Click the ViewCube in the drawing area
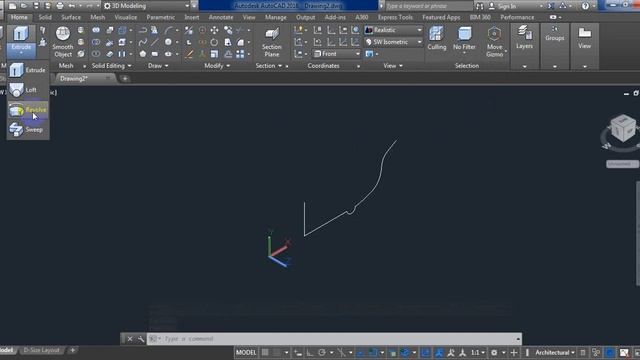Image resolution: width=640 pixels, height=360 pixels. click(623, 129)
